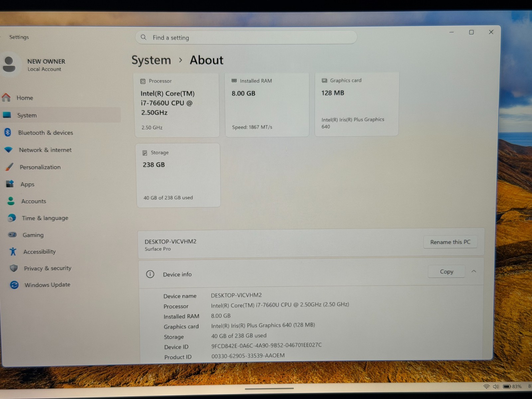This screenshot has width=532, height=399.
Task: Open the Home settings page
Action: pos(61,98)
